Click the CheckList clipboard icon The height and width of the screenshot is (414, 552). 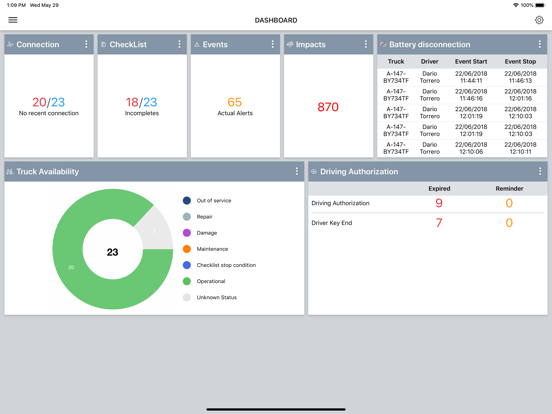click(x=104, y=45)
